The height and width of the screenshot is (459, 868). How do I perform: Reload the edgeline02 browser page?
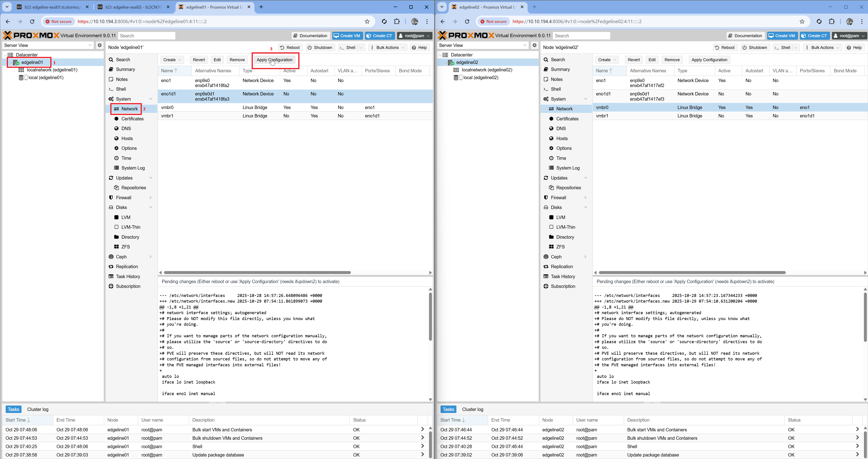(x=467, y=22)
